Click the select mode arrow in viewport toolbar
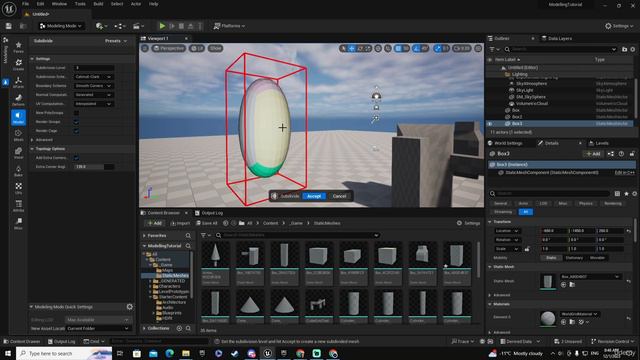 pyautogui.click(x=343, y=48)
